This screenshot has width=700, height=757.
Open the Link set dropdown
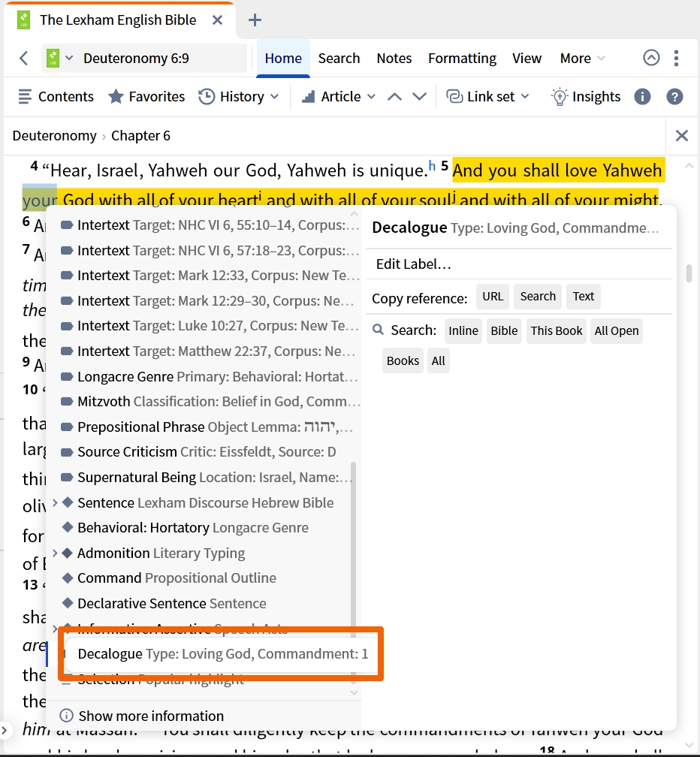coord(487,97)
